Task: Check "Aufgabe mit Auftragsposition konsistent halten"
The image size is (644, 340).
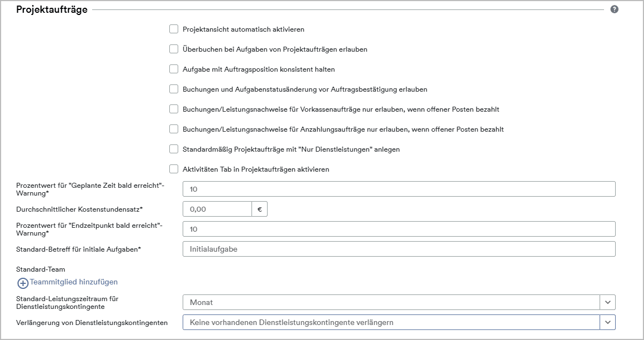Action: click(174, 69)
